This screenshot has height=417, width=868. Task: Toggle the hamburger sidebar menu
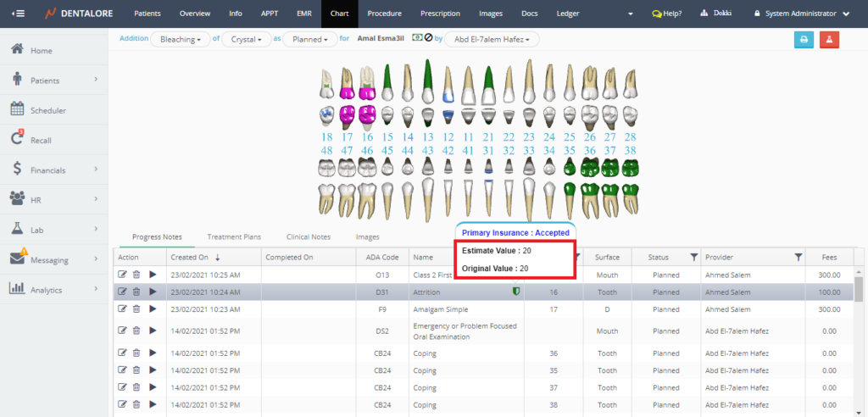coord(18,14)
